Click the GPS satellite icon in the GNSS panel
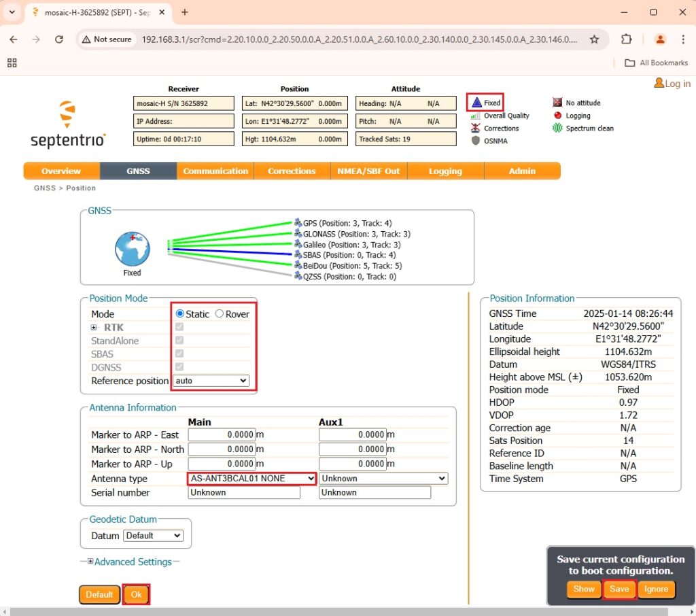The image size is (696, 616). point(299,222)
